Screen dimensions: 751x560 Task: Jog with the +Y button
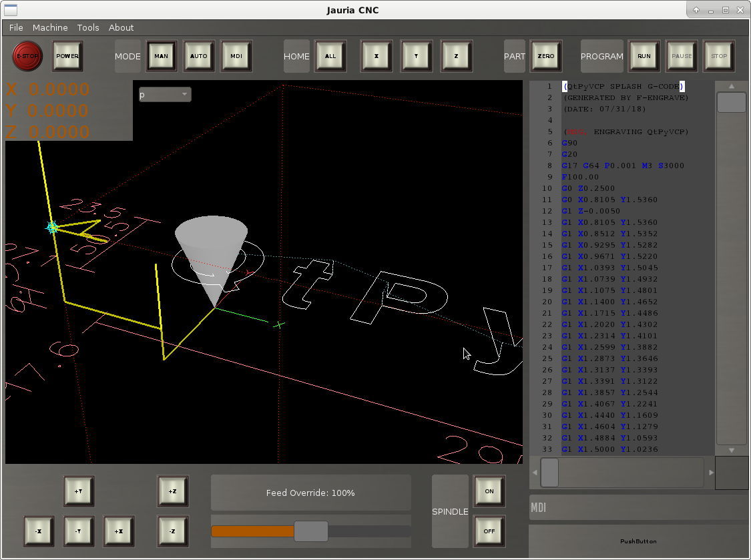pyautogui.click(x=79, y=491)
